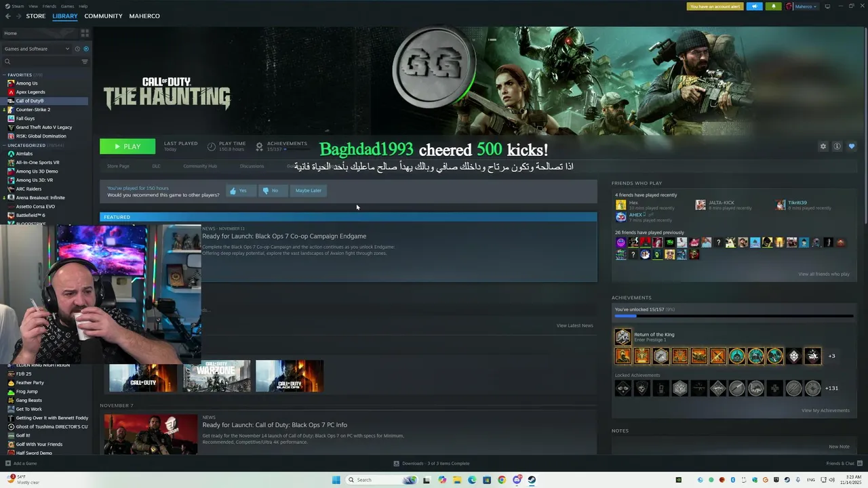Click the achievements progress bar
This screenshot has height=488, width=868.
tap(734, 316)
